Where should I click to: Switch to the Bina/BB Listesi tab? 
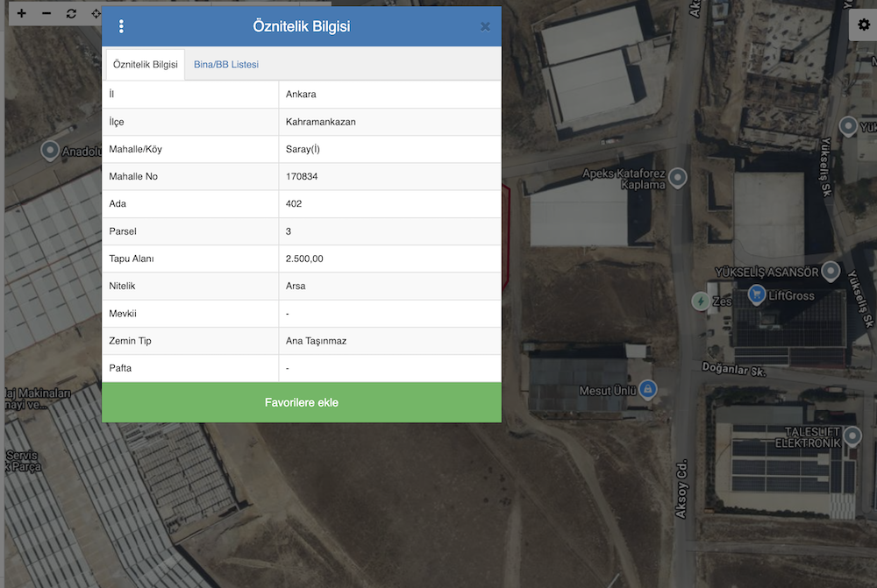click(226, 64)
